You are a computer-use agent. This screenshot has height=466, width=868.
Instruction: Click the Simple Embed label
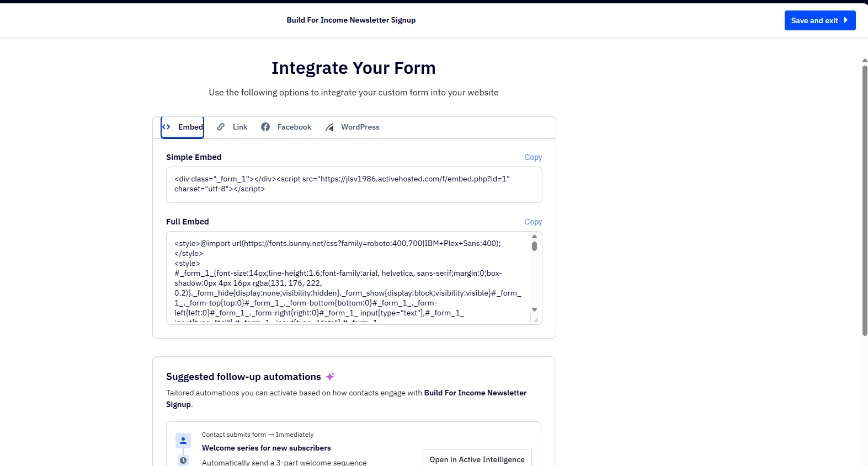coord(194,157)
